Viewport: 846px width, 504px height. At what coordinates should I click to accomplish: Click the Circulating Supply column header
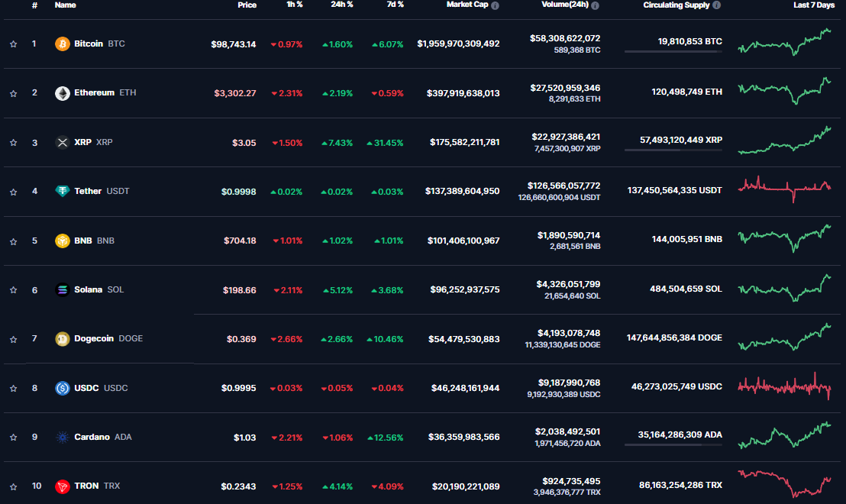click(x=677, y=5)
